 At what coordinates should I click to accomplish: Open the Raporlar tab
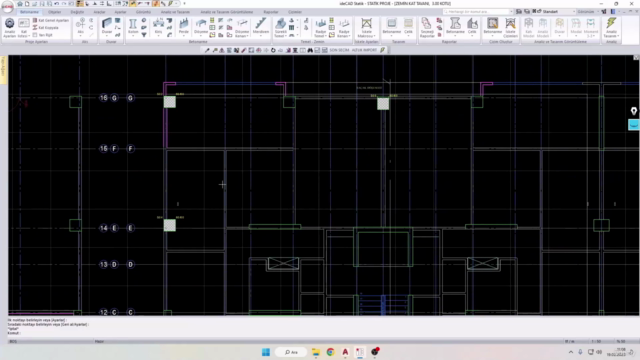(x=271, y=12)
